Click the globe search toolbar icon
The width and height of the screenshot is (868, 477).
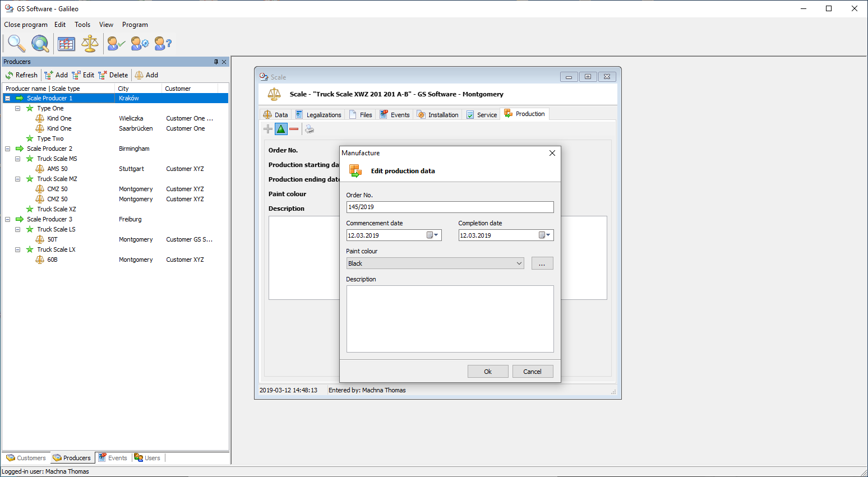pyautogui.click(x=40, y=43)
